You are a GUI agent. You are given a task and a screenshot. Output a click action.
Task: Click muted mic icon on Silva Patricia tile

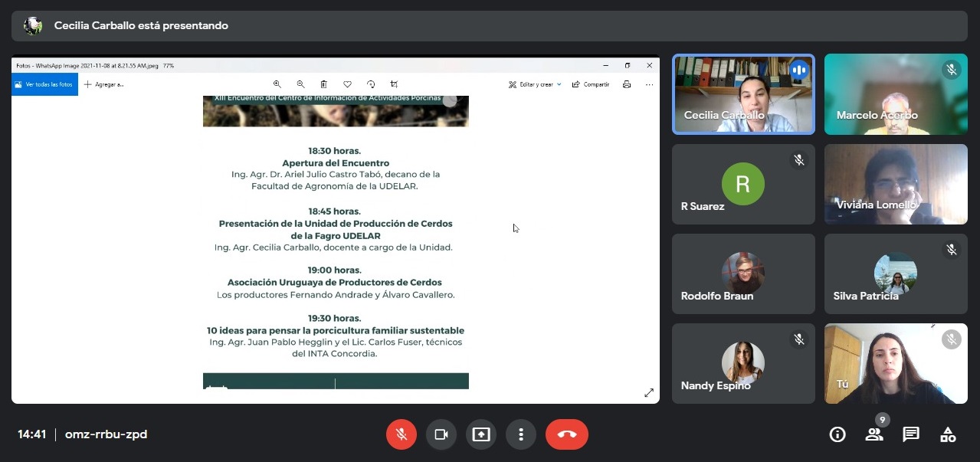pos(952,250)
